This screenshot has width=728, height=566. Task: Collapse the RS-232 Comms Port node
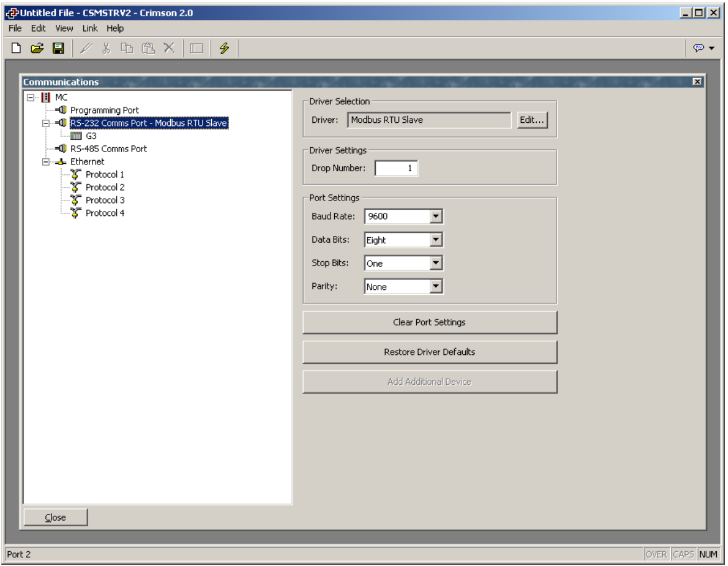(x=45, y=124)
